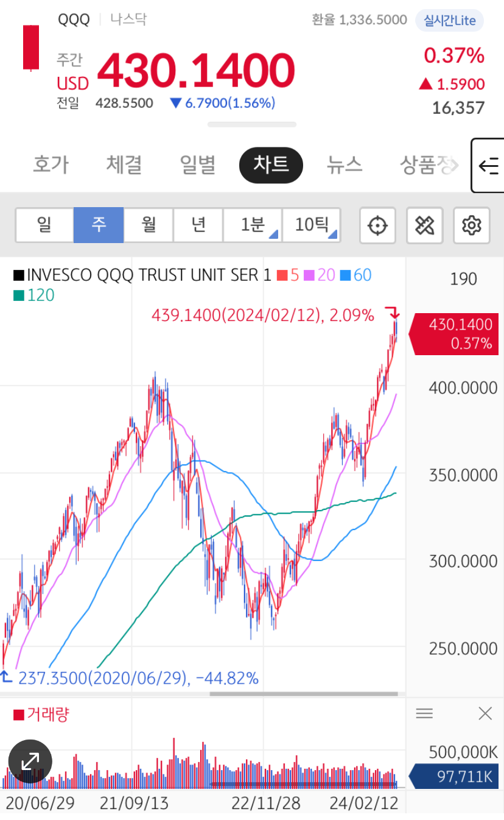Tap the red 5 moving-average legend
Image resolution: width=504 pixels, height=820 pixels.
289,275
